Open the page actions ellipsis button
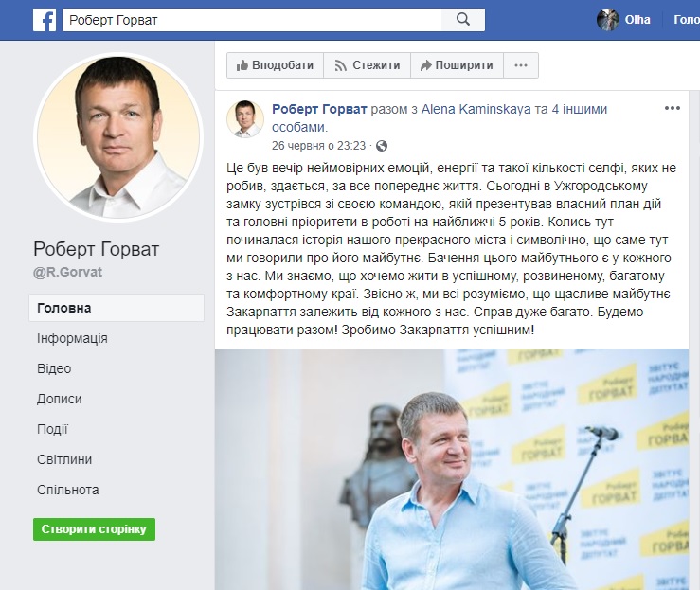Viewport: 700px width, 590px height. pos(521,65)
